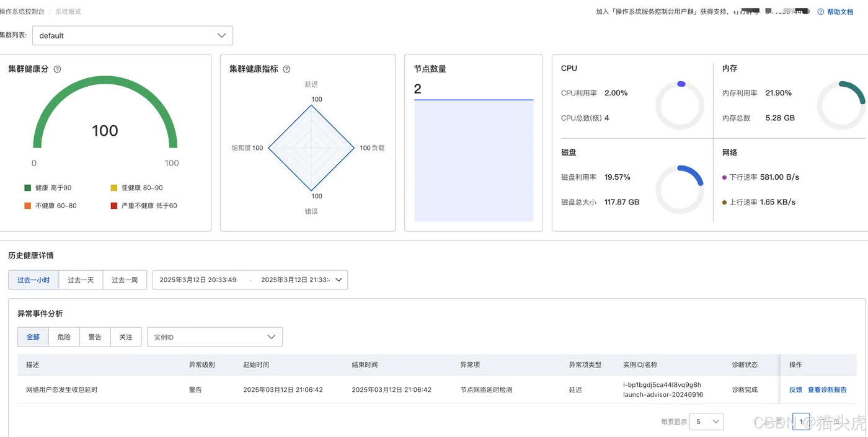868x437 pixels.
Task: Click the help icon beside 集群健康指标
Action: point(286,69)
